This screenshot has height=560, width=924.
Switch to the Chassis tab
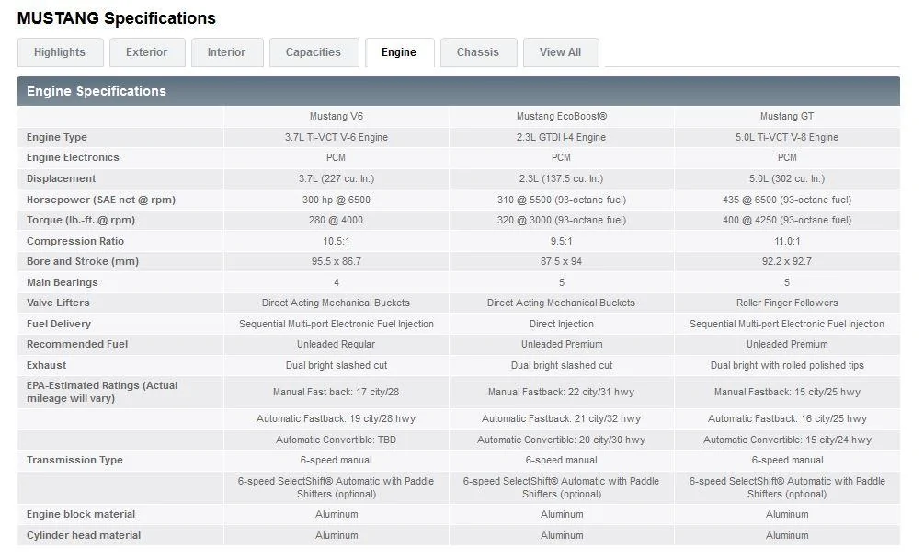[x=478, y=52]
